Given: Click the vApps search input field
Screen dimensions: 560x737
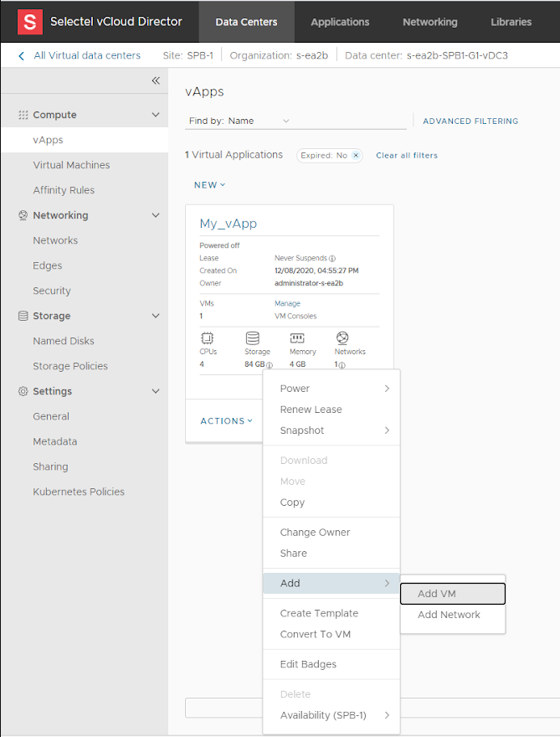Looking at the screenshot, I should point(351,121).
